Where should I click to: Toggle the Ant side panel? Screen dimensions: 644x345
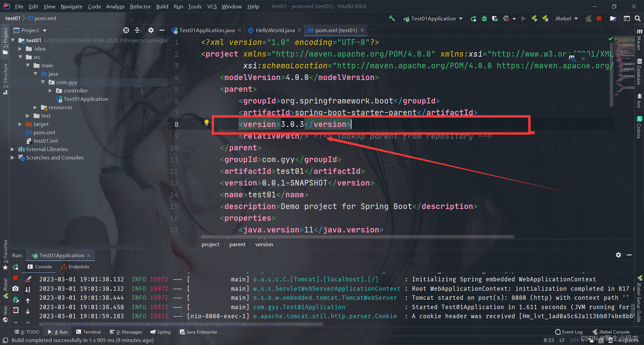(639, 100)
